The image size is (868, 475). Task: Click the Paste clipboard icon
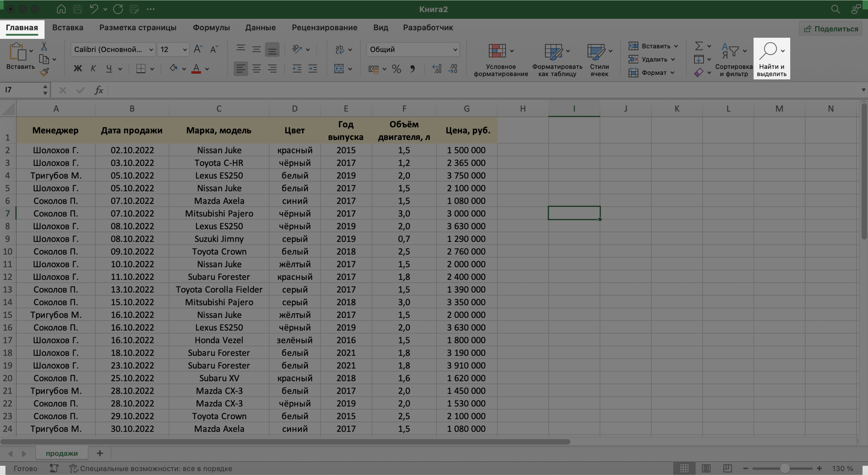[x=17, y=51]
